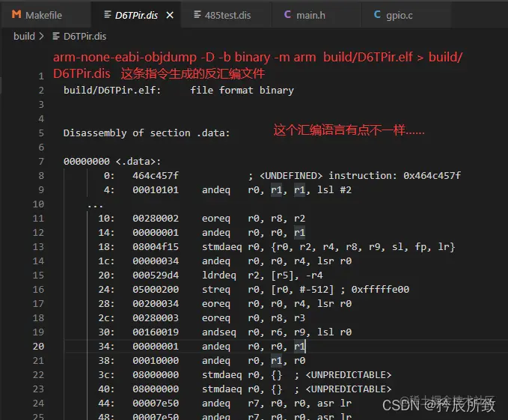Click the '00000000 <.data>:' label
Viewport: 508px width, 420px height.
click(112, 162)
